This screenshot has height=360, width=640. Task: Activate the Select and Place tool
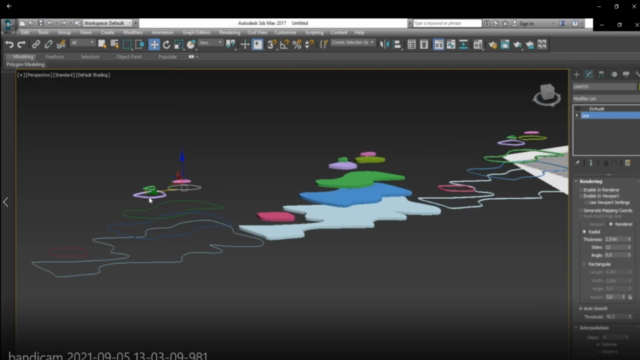tap(191, 44)
